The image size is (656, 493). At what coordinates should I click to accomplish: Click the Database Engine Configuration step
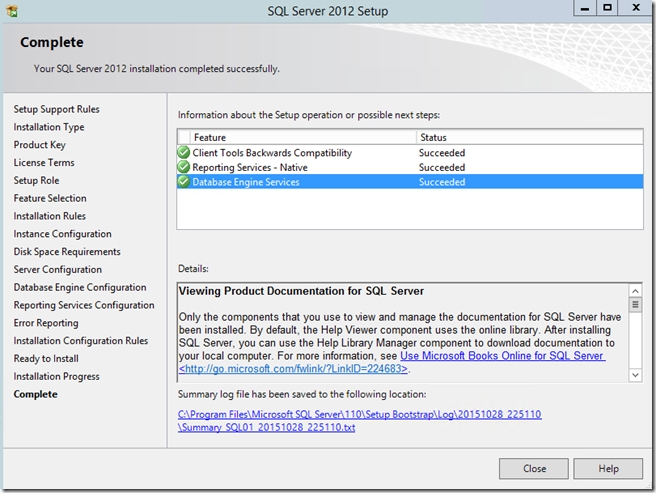(x=80, y=288)
